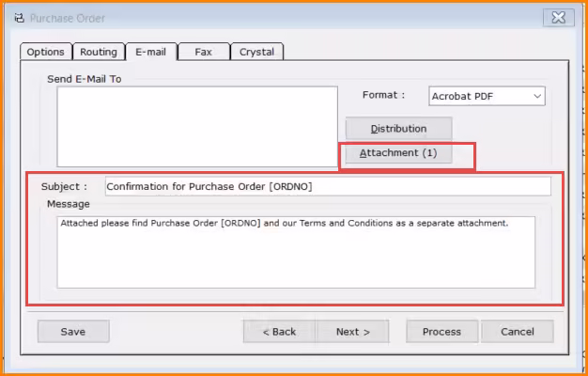Advance with the Next > button
The image size is (588, 376).
352,331
